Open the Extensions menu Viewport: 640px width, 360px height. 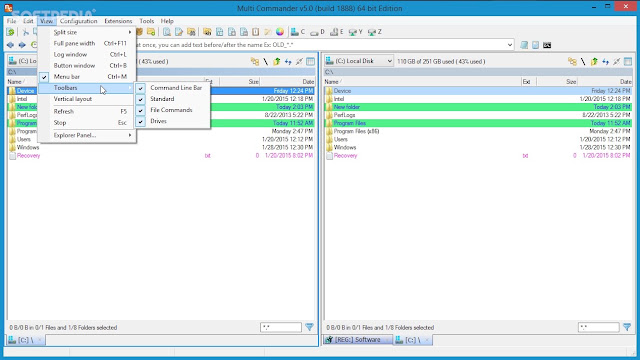pos(118,21)
